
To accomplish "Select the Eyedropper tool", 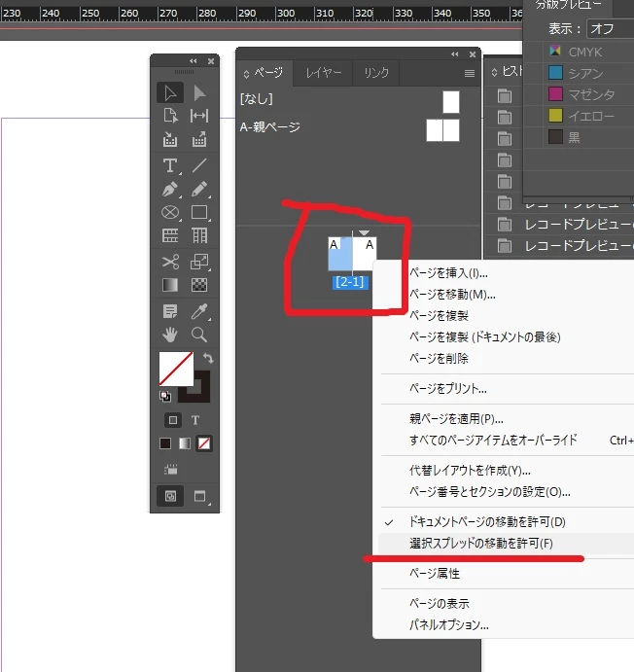I will [x=199, y=311].
